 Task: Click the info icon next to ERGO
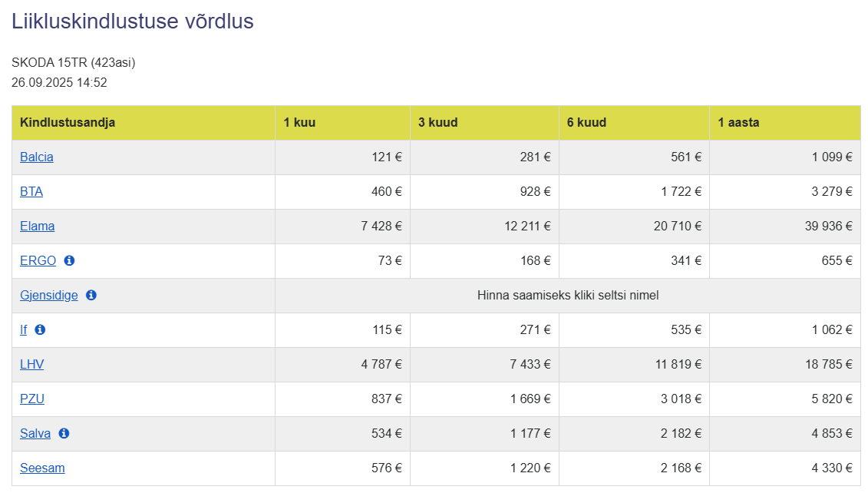[x=69, y=260]
